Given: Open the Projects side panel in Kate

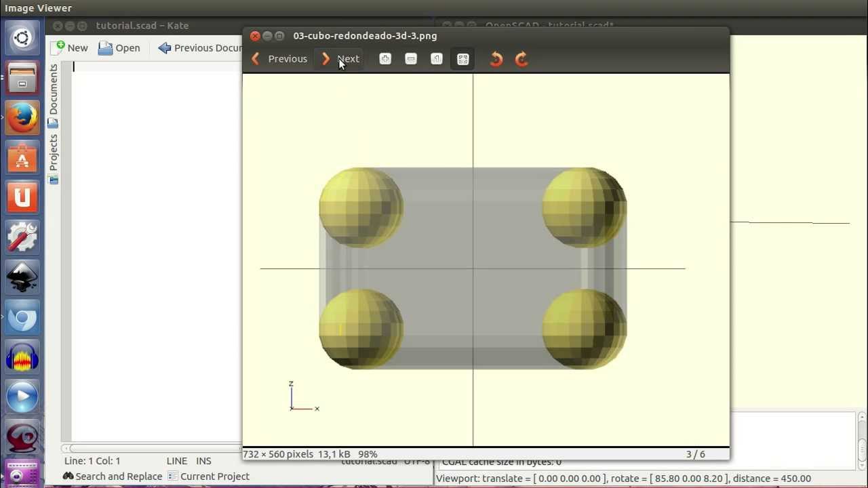Looking at the screenshot, I should click(54, 159).
